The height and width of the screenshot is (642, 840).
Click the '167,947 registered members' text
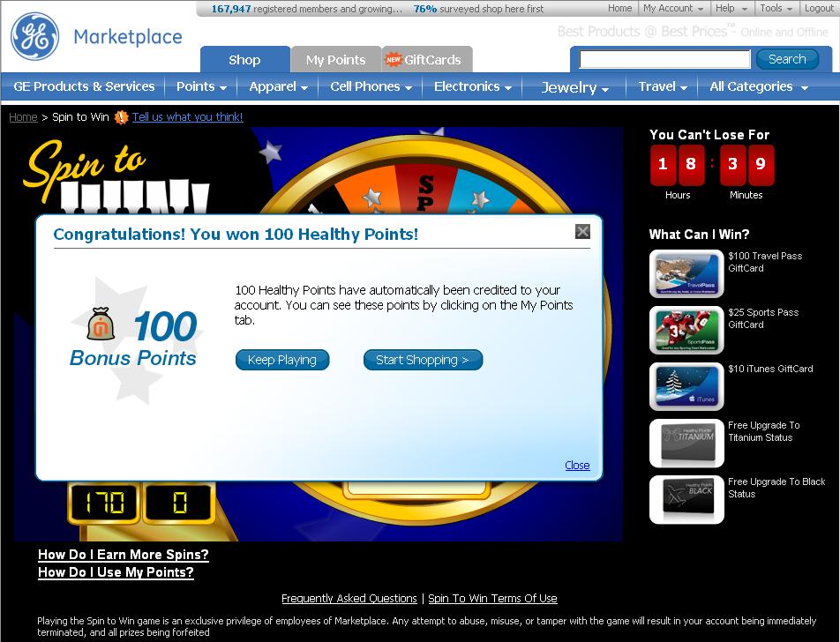coord(306,9)
